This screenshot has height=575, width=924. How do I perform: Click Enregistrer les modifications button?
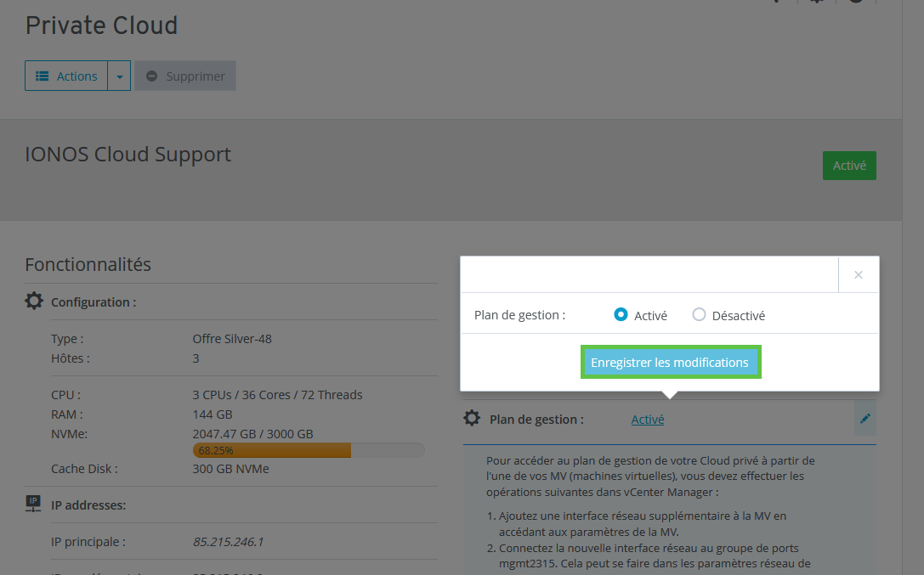[670, 362]
